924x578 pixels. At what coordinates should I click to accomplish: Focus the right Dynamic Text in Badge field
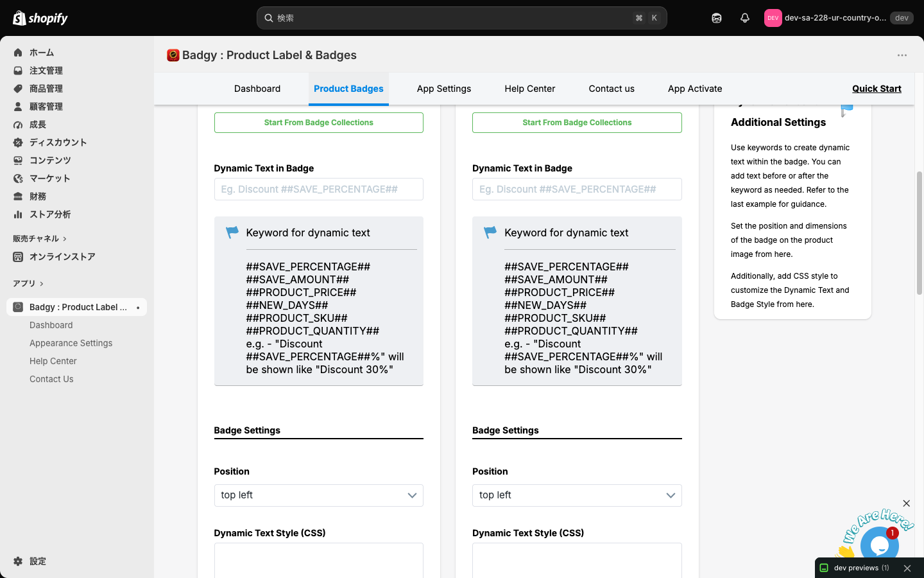pyautogui.click(x=577, y=189)
